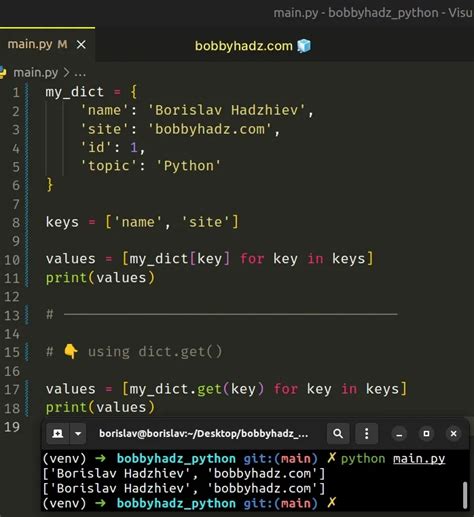
Task: Click the pointing-down emoji on line 15
Action: pyautogui.click(x=71, y=352)
